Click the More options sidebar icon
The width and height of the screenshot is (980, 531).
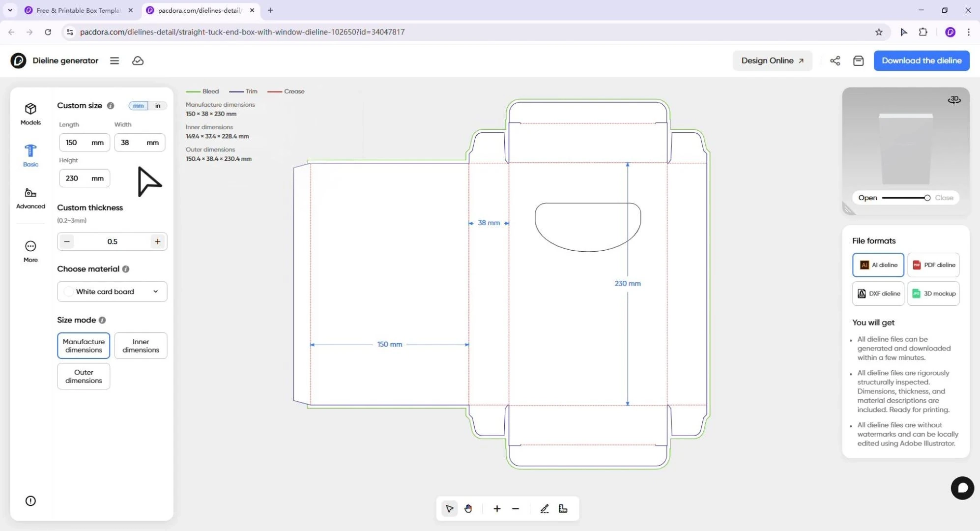click(30, 251)
